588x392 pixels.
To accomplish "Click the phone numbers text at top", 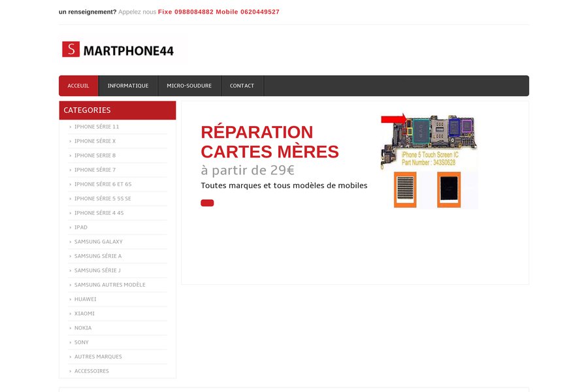I will coord(219,12).
